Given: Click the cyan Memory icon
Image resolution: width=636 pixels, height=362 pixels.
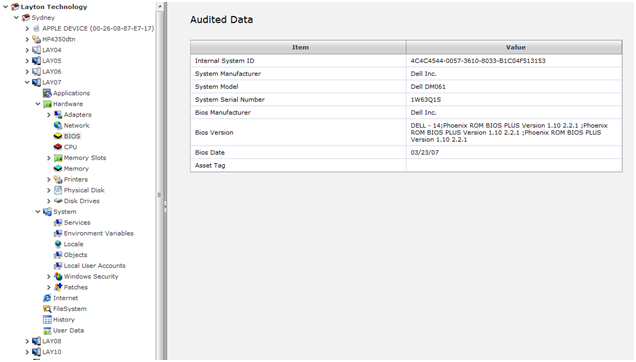Looking at the screenshot, I should coord(58,168).
